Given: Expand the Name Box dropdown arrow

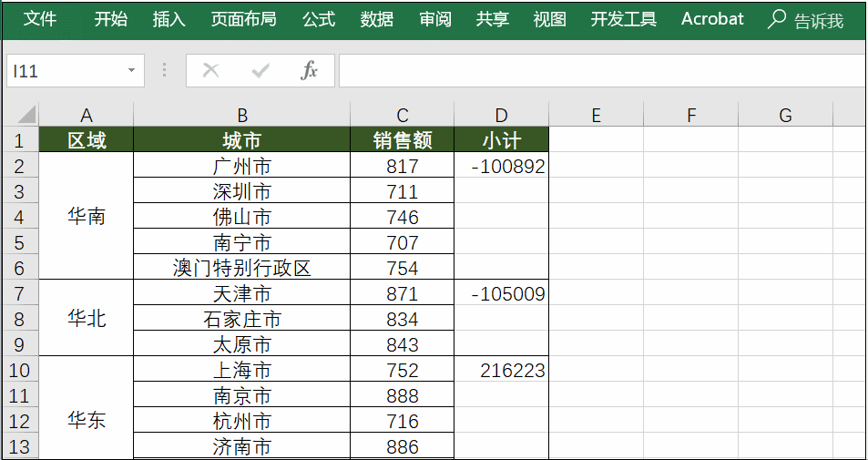Looking at the screenshot, I should point(131,70).
